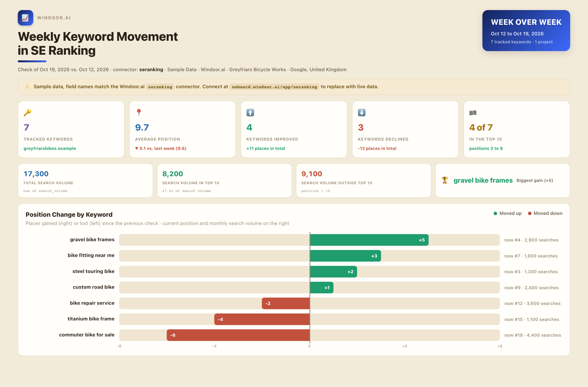Click the key icon on Tracked Keywords card
Screen dimensions: 588x387
[x=27, y=112]
